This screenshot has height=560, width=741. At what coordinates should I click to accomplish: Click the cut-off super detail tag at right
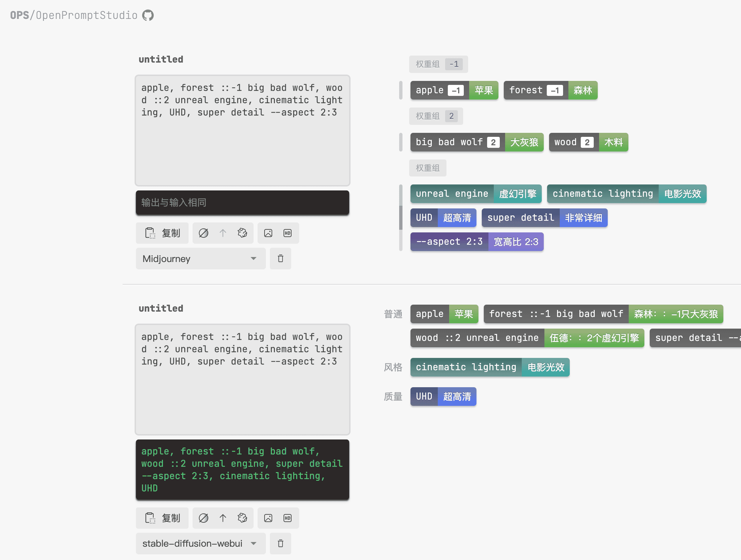pyautogui.click(x=695, y=338)
